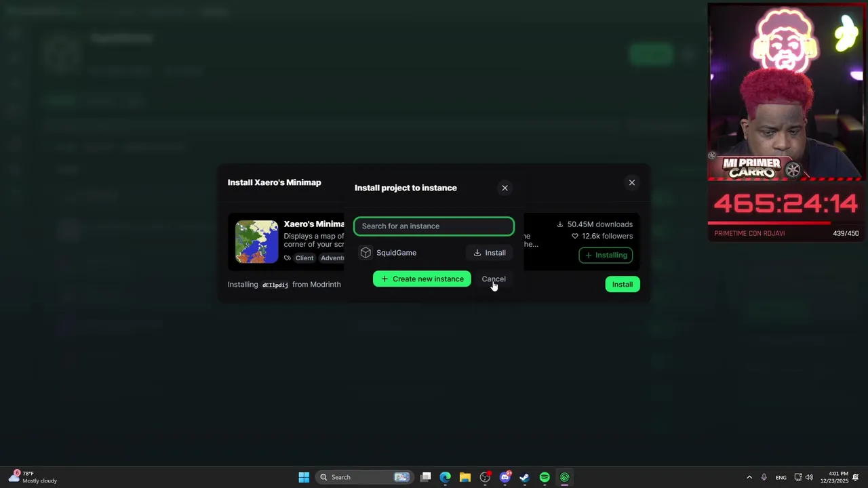The width and height of the screenshot is (868, 488).
Task: Click the microphone tray icon
Action: (764, 477)
